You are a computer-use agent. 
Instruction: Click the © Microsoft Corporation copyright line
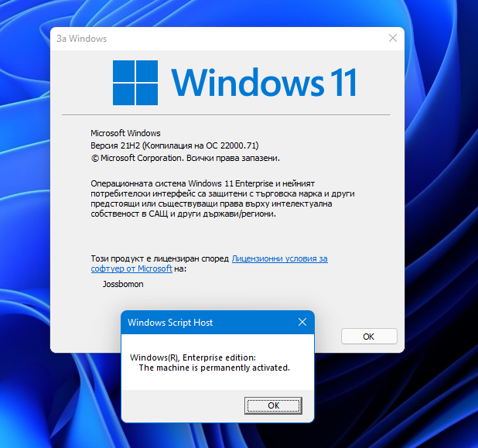point(186,159)
